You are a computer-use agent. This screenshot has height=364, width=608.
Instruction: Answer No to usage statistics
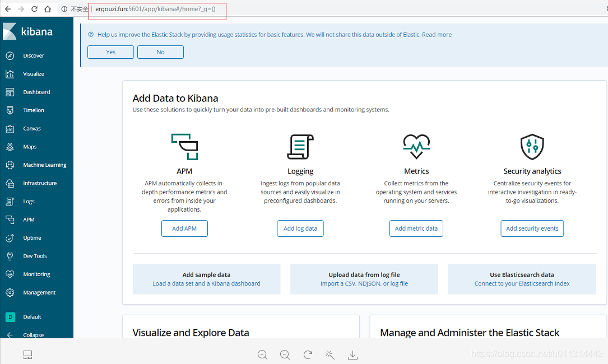[160, 52]
